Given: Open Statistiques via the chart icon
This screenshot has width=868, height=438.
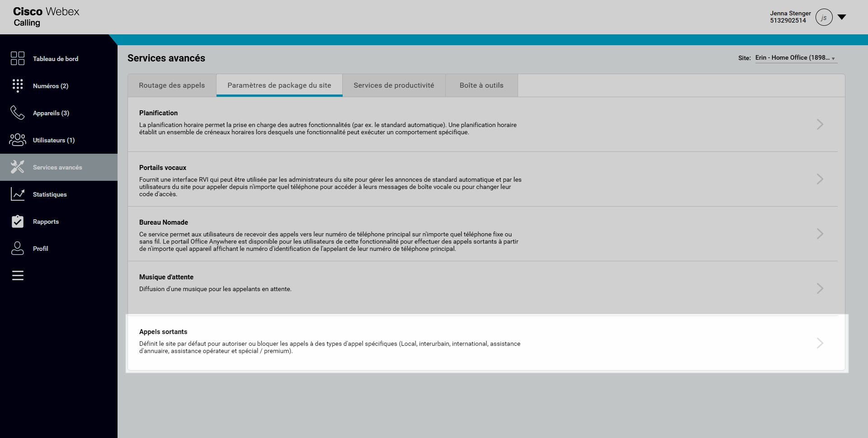Looking at the screenshot, I should coord(18,194).
